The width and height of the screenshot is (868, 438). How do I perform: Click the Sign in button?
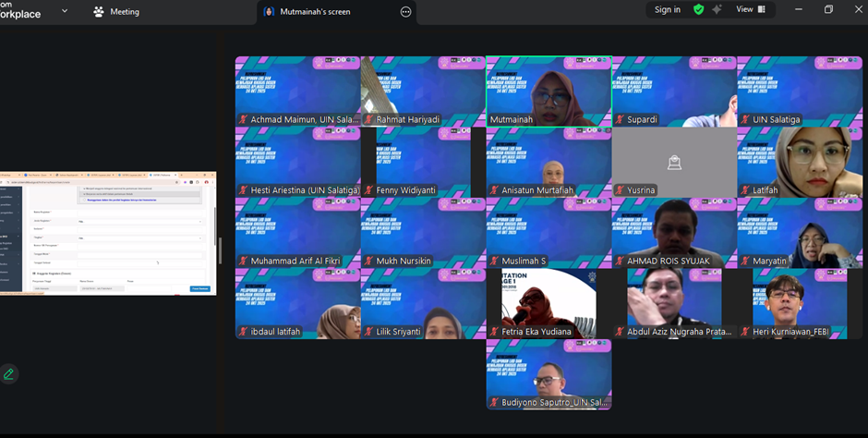(667, 9)
